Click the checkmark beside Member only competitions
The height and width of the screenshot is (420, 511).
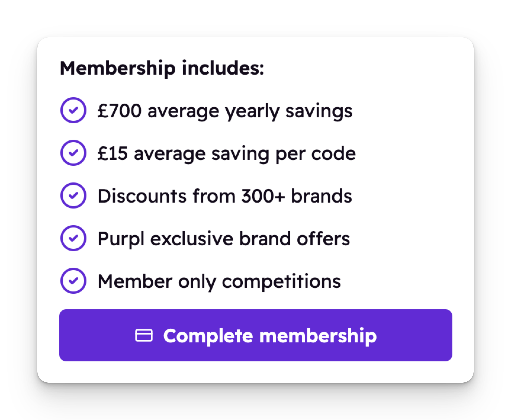[73, 281]
